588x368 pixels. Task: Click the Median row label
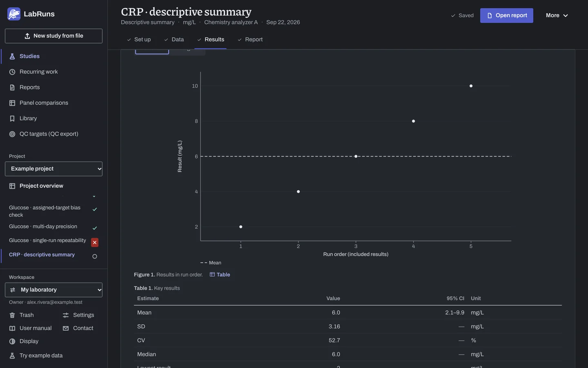point(147,354)
